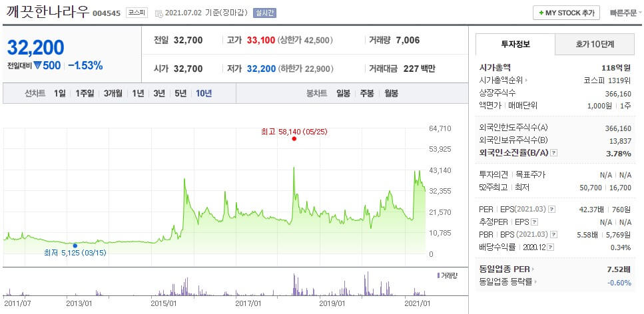
Task: Click the 거래량 value 7,006
Action: pyautogui.click(x=408, y=41)
